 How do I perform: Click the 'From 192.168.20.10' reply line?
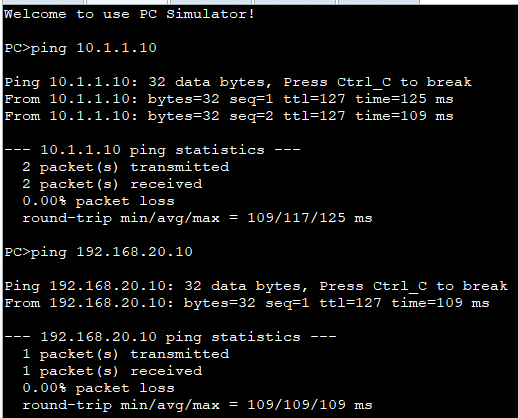click(247, 303)
